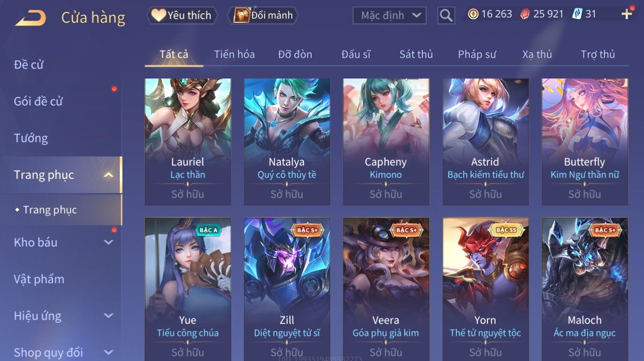Tap the red ruby currency icon
Image resolution: width=644 pixels, height=361 pixels.
525,14
